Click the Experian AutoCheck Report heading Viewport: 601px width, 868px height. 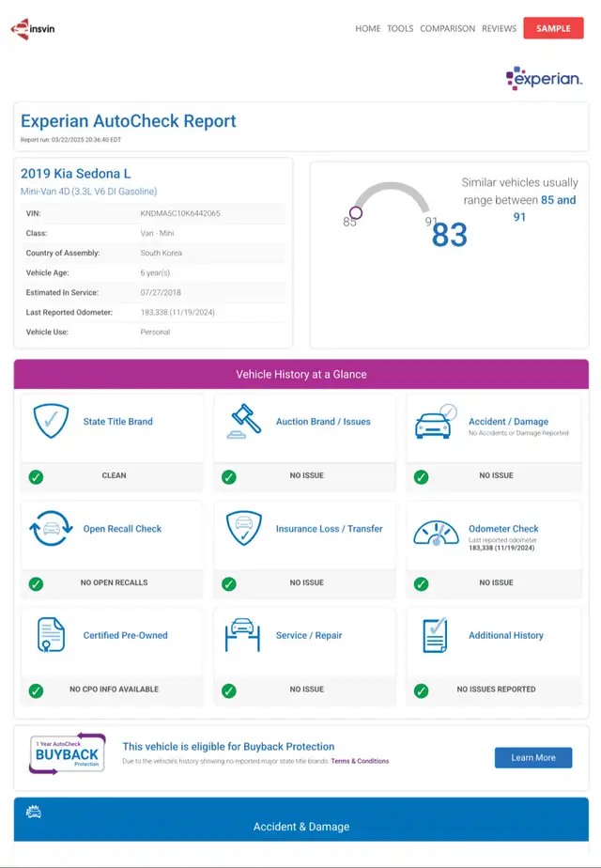point(129,120)
